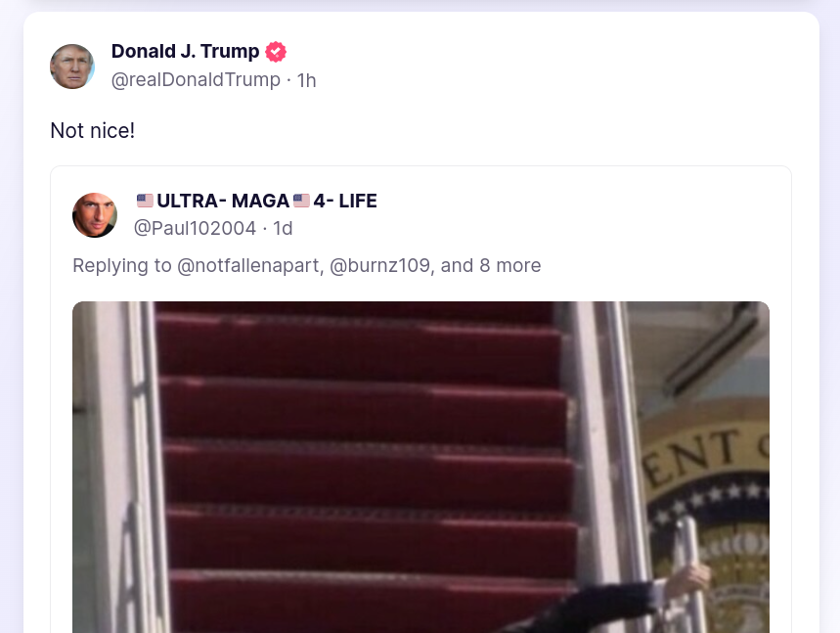The width and height of the screenshot is (840, 633).
Task: Open the @notfallenapart mention
Action: pyautogui.click(x=249, y=265)
